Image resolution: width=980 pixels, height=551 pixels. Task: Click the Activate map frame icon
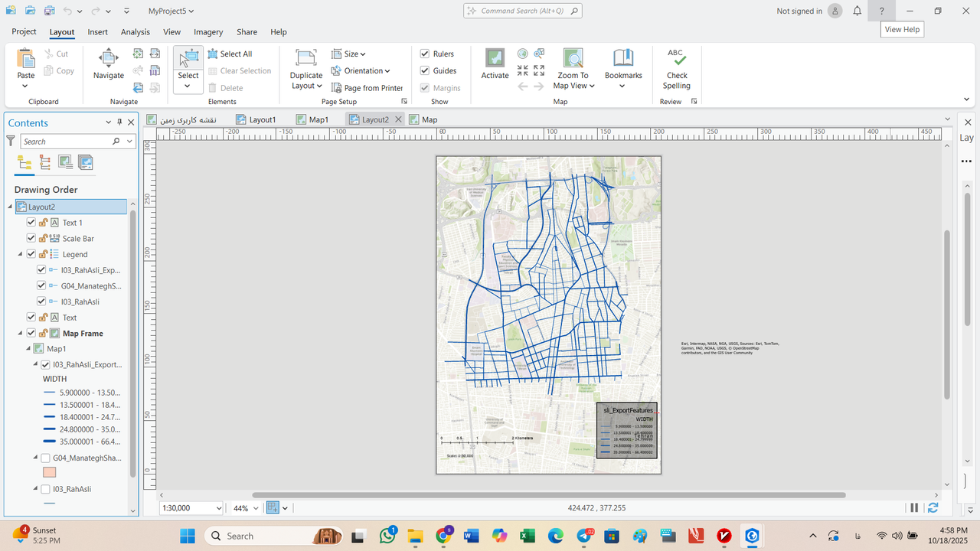[495, 59]
